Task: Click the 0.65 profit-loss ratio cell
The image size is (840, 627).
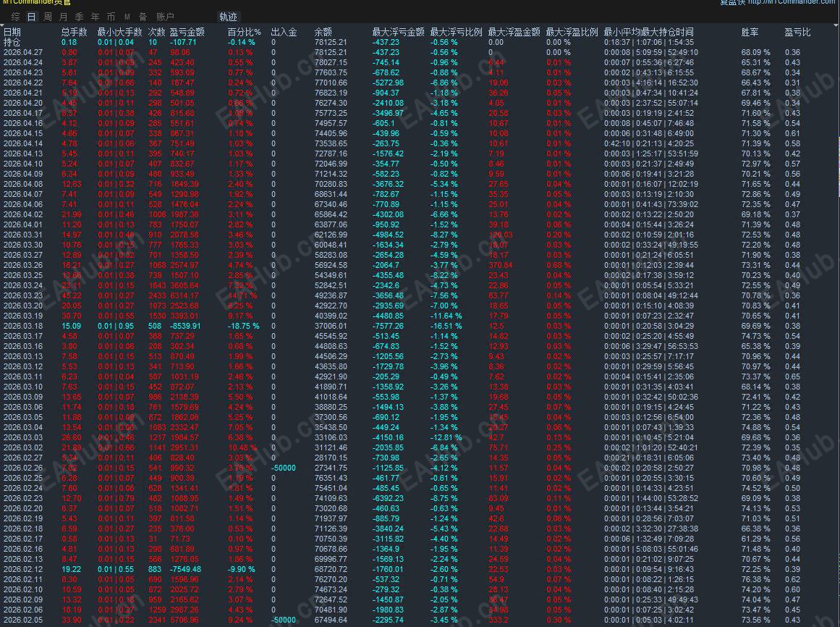Action: pos(792,376)
